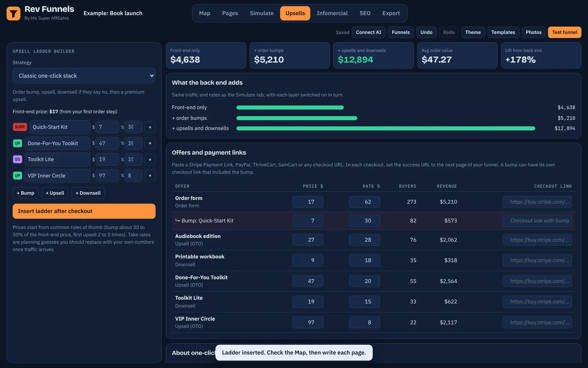Screen dimensions: 588x368
Task: Open Photos
Action: (x=534, y=32)
